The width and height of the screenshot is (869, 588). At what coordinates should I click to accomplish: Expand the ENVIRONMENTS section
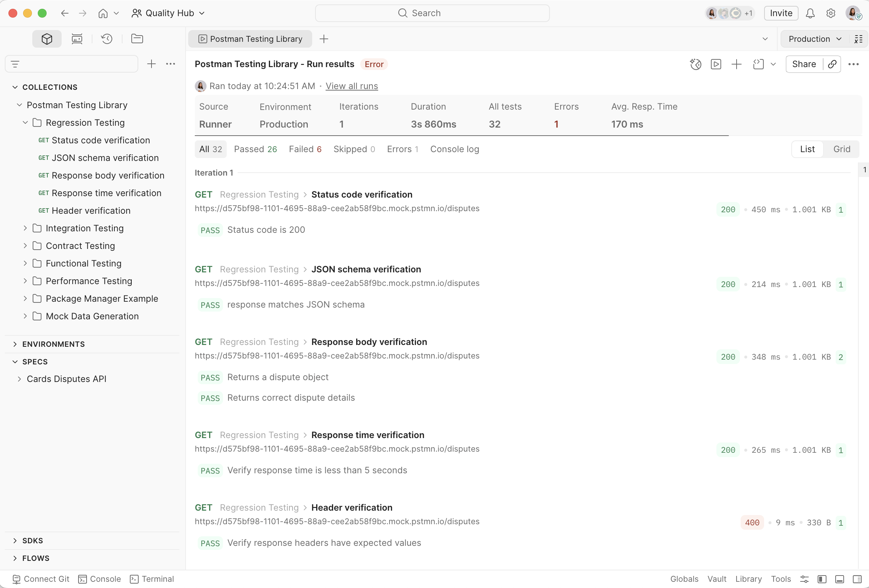[15, 344]
